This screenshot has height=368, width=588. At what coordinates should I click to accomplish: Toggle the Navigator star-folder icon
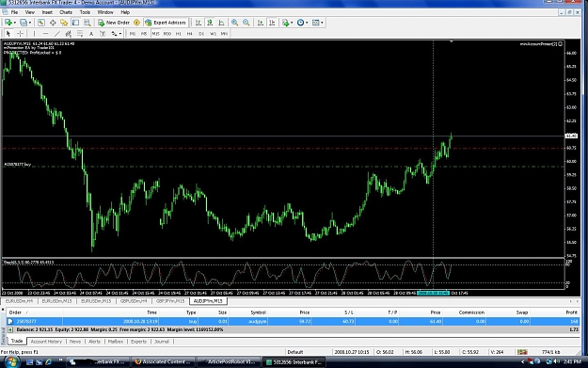point(64,23)
